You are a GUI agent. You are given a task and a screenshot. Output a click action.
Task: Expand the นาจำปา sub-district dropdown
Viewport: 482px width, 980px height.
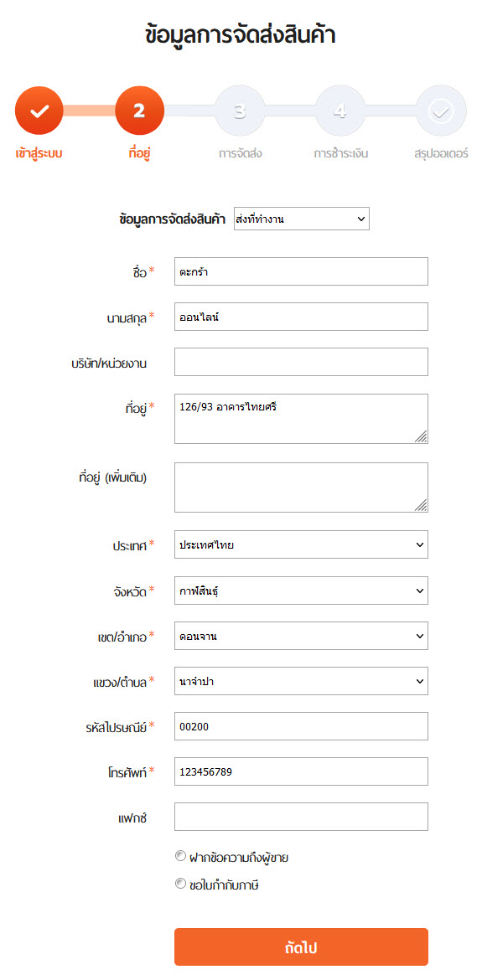pos(301,681)
